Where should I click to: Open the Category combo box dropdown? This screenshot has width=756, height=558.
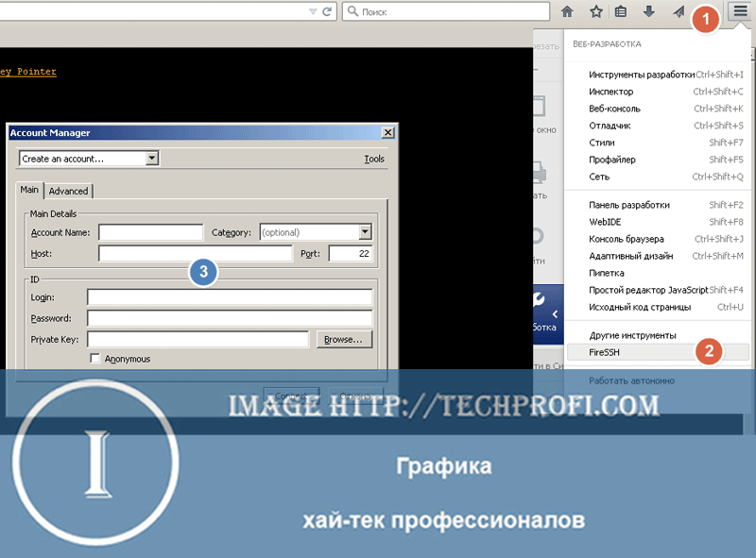pyautogui.click(x=365, y=232)
